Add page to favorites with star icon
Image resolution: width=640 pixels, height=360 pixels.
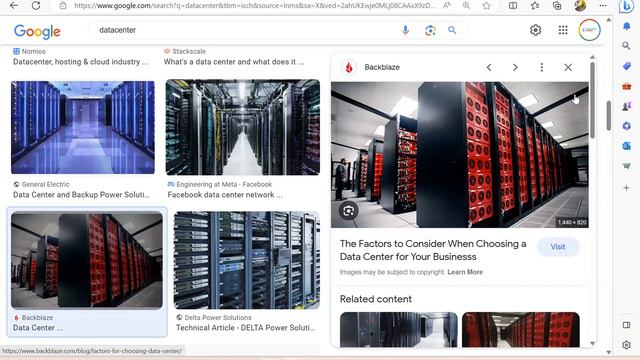click(x=486, y=5)
